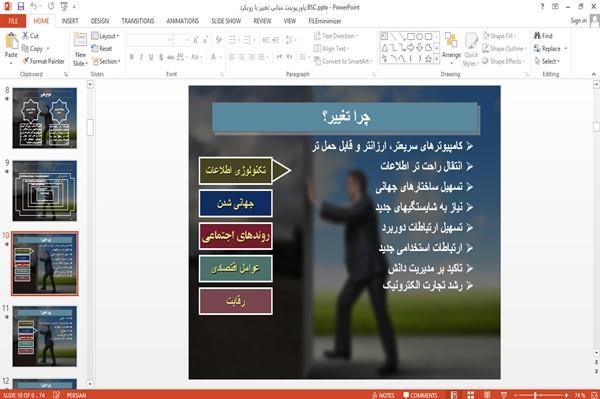
Task: Open the Shape Effects dropdown
Action: point(504,61)
